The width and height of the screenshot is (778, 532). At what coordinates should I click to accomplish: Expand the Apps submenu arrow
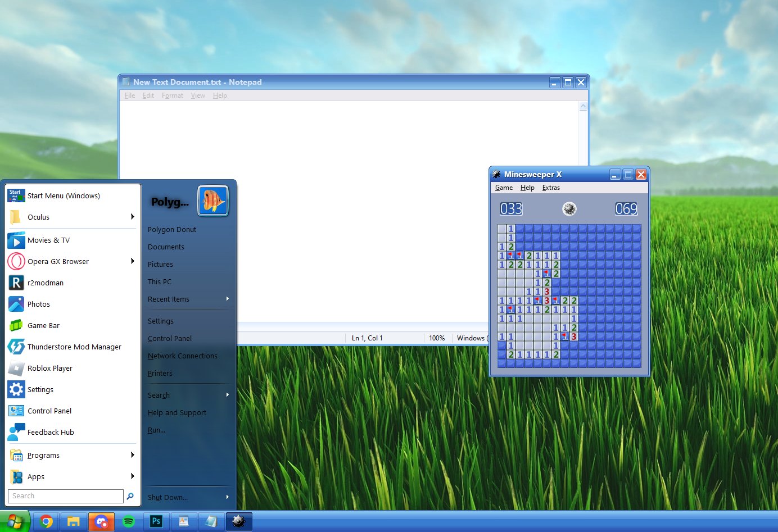133,476
